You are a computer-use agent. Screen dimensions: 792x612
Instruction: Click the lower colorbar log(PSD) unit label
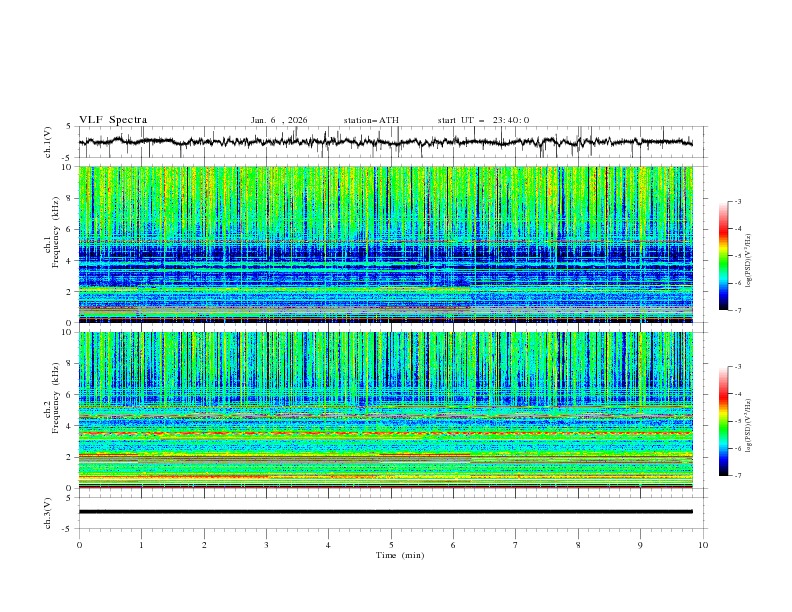[x=748, y=421]
